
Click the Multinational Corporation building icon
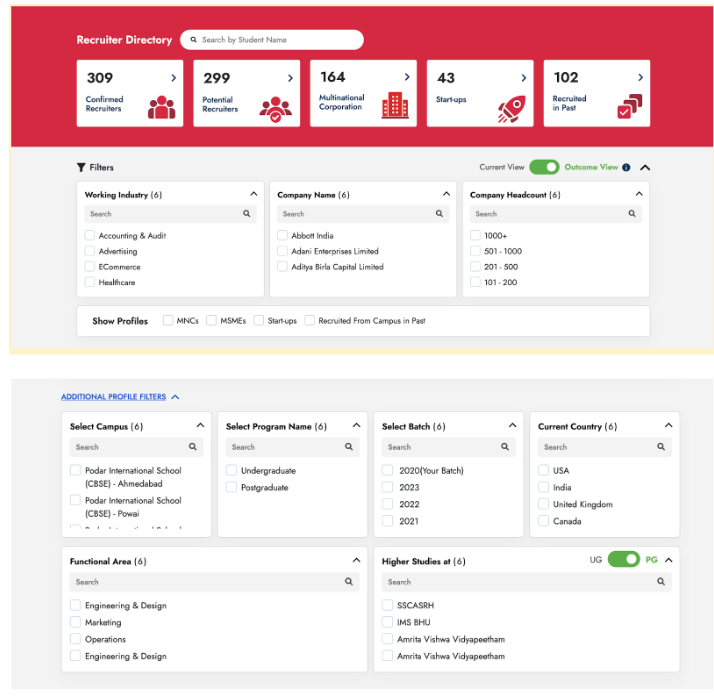tap(395, 105)
